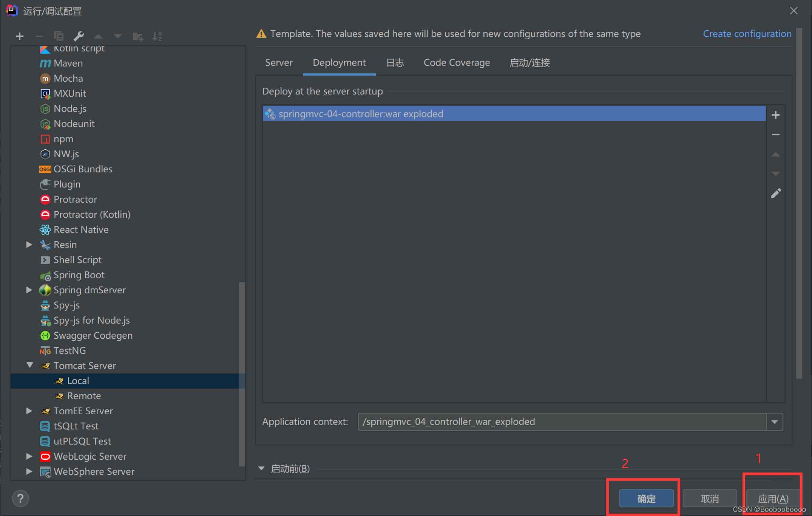The width and height of the screenshot is (812, 516).
Task: Switch to the 启动/连接 tab
Action: (529, 62)
